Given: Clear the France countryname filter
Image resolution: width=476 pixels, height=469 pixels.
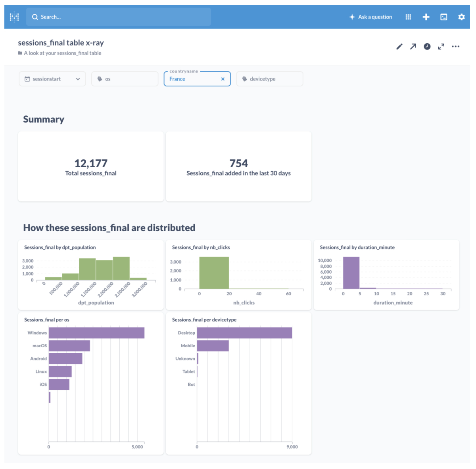Looking at the screenshot, I should (223, 79).
